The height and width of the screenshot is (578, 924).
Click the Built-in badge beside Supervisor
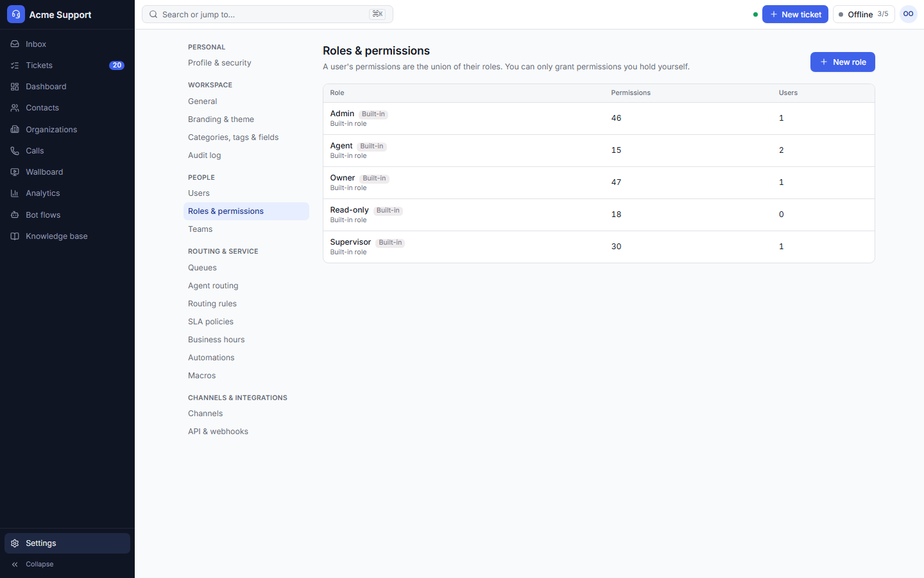pyautogui.click(x=390, y=243)
